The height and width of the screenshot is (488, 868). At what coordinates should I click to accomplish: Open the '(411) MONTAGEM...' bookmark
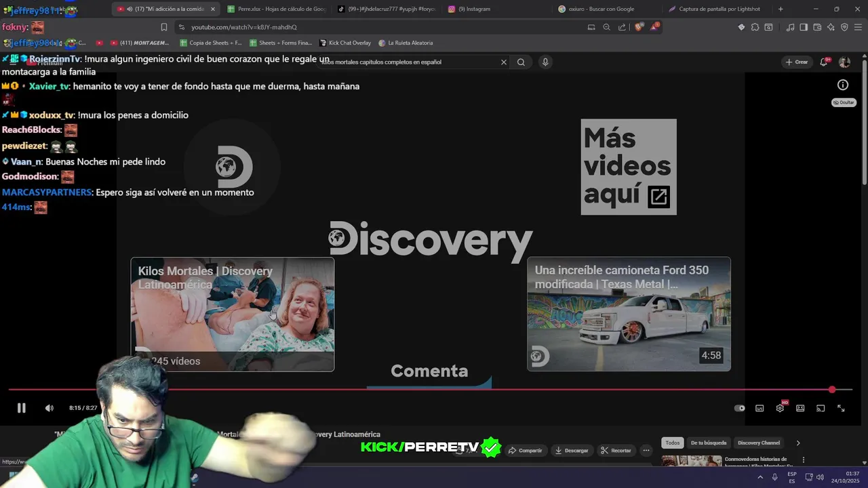point(139,43)
